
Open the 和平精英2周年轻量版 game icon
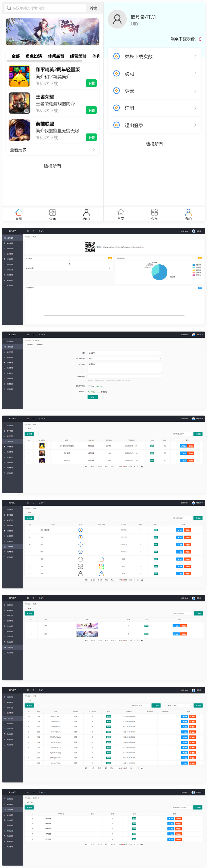pyautogui.click(x=19, y=76)
